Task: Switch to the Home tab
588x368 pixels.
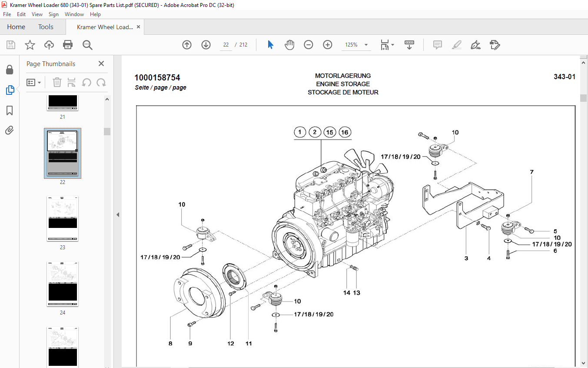Action: (16, 27)
